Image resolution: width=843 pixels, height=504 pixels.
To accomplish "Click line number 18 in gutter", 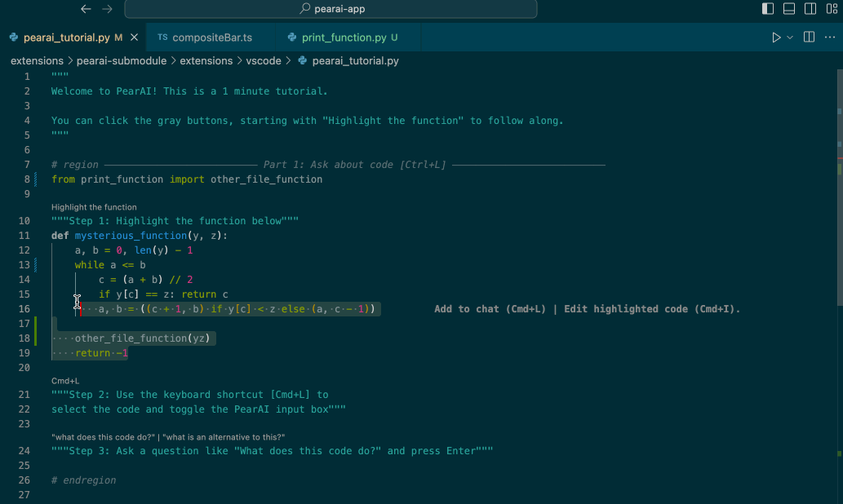I will point(24,338).
